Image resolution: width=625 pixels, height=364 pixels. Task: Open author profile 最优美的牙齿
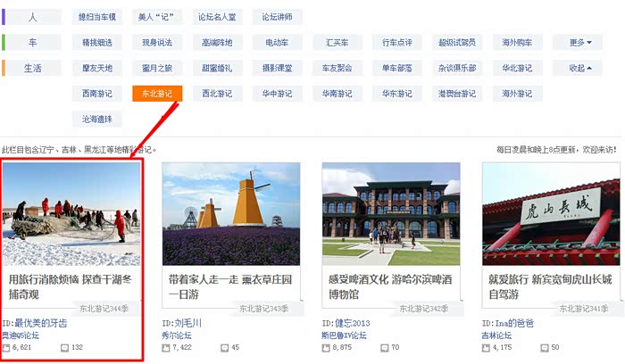(x=41, y=323)
